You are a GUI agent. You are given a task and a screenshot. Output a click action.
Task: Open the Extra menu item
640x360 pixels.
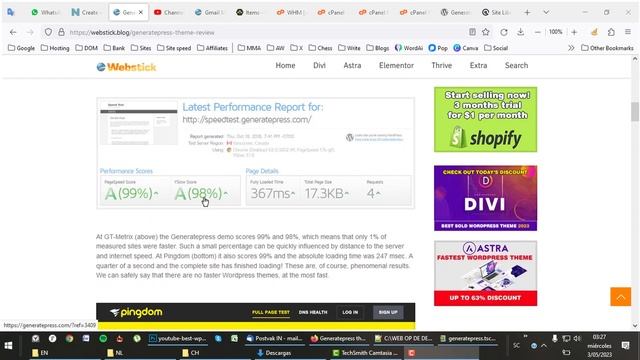[x=478, y=65]
